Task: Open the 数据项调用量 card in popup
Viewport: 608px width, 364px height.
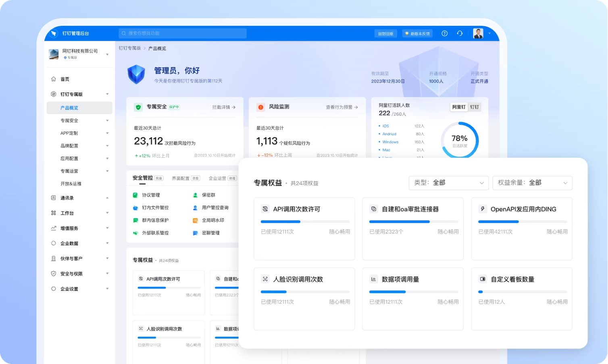Action: click(x=413, y=299)
